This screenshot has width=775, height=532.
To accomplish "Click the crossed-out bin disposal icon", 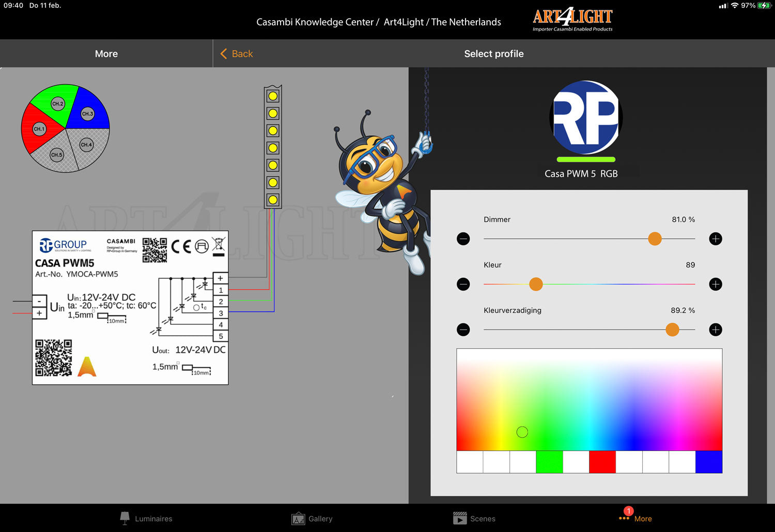I will click(x=219, y=246).
